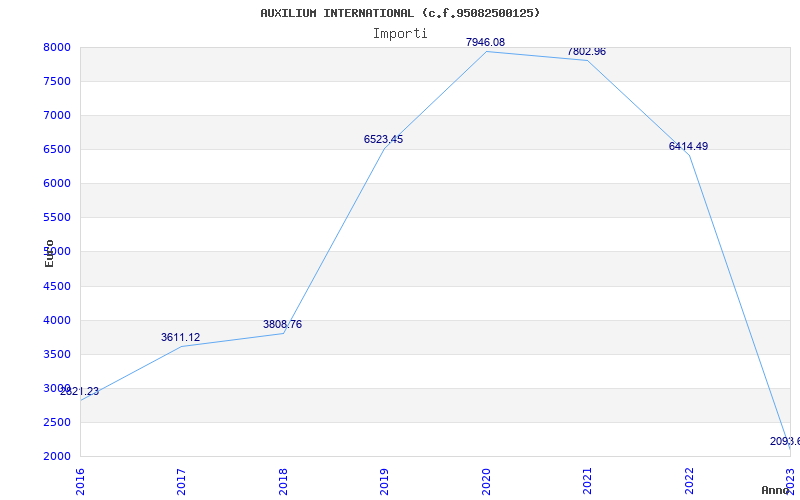Click the 7946.08 data label
This screenshot has height=500, width=800.
point(485,42)
